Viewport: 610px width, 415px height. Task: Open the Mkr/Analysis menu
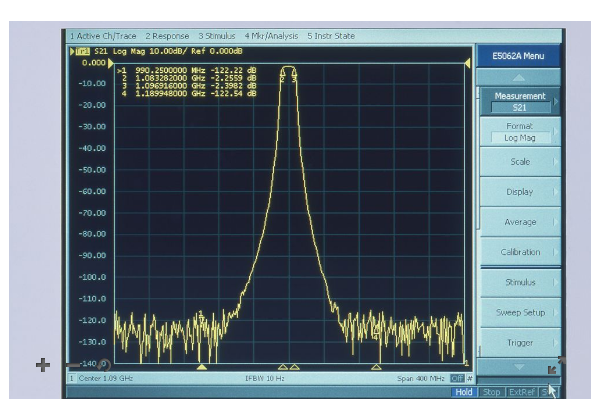click(261, 36)
